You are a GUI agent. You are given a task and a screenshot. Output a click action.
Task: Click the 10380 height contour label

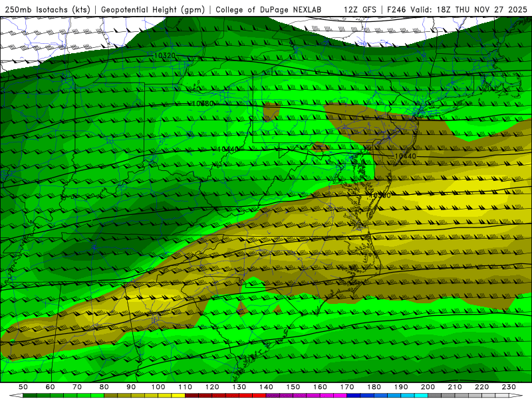(x=203, y=103)
